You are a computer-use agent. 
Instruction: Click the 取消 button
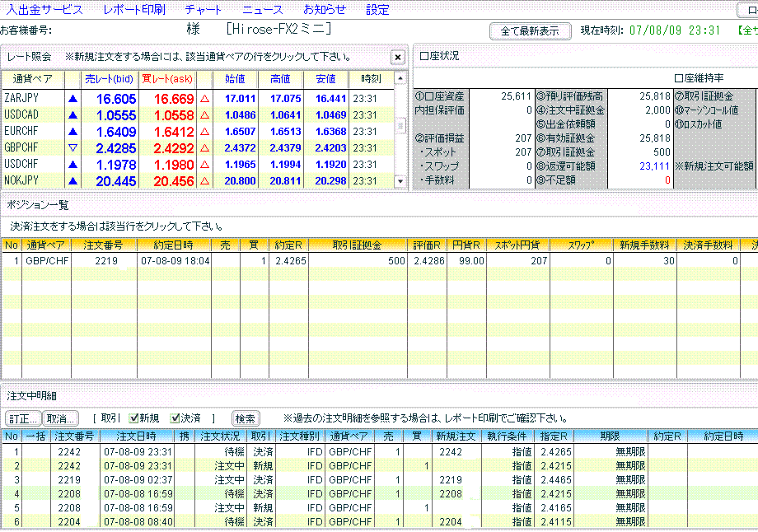coord(60,418)
